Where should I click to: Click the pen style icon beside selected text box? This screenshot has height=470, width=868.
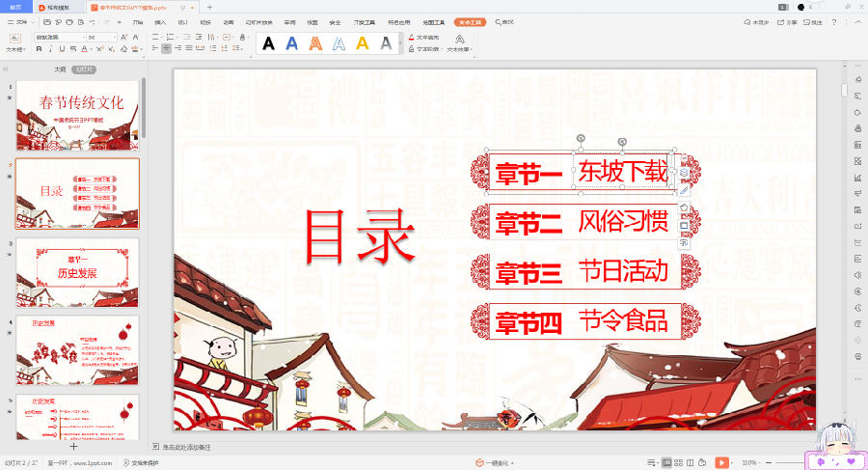pos(684,190)
